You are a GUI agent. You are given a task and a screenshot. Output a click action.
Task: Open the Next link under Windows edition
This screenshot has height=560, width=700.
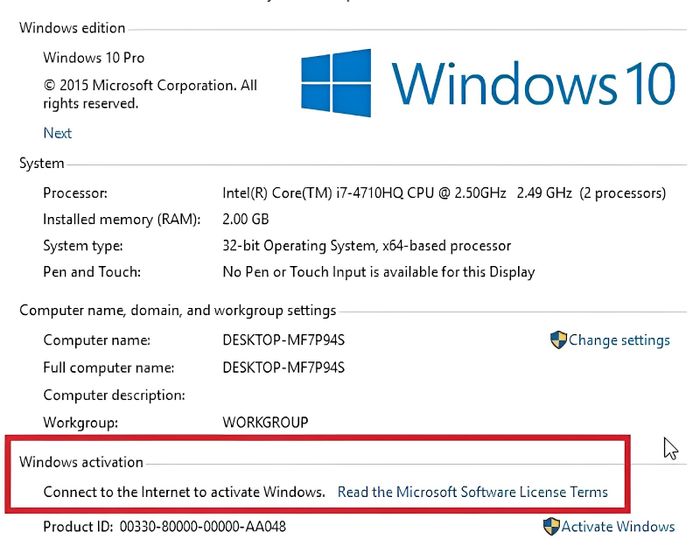(x=57, y=133)
